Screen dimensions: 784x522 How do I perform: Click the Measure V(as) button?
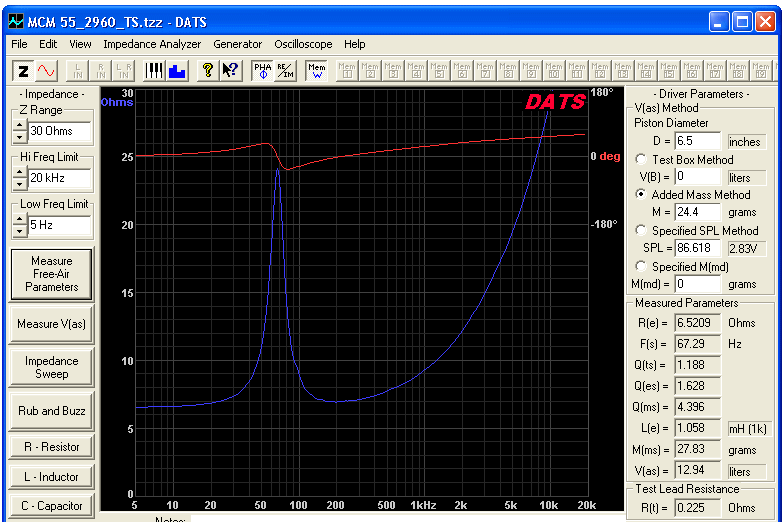[x=52, y=324]
